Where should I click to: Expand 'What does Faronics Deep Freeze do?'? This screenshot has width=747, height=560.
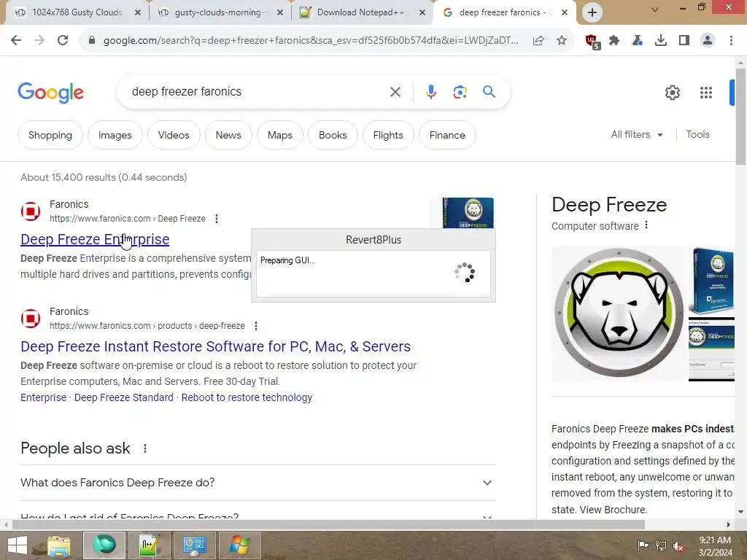click(x=258, y=483)
